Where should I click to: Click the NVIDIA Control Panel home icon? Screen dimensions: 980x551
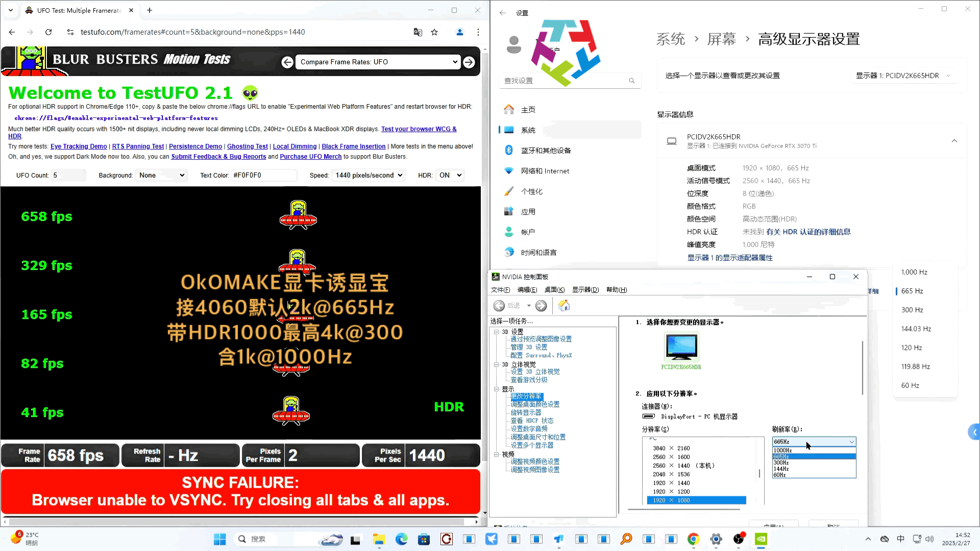tap(564, 306)
